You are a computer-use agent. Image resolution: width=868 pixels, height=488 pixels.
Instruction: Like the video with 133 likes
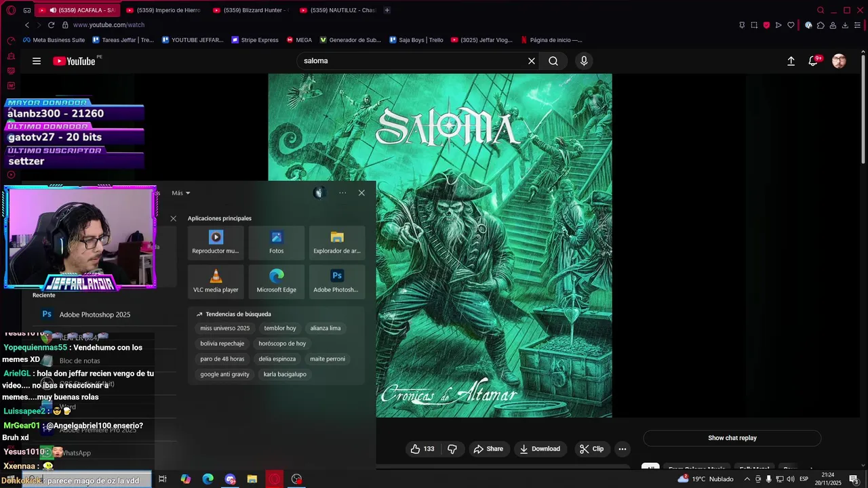[422, 449]
